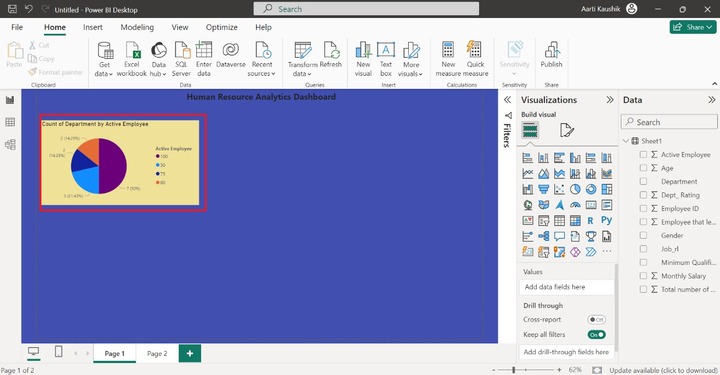Check the Active Employee field
This screenshot has height=375, width=720.
[x=643, y=155]
